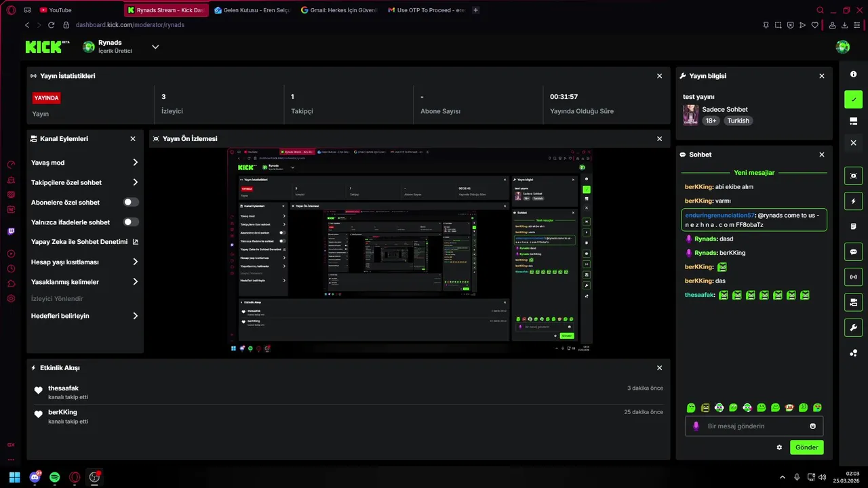Image resolution: width=868 pixels, height=488 pixels.
Task: Switch to the YouTube tab
Action: 78,10
